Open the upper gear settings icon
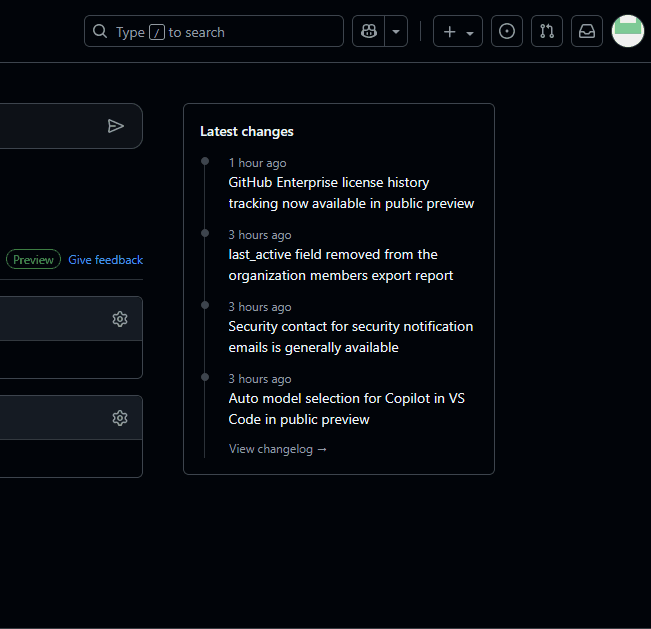Image resolution: width=651 pixels, height=629 pixels. 120,319
